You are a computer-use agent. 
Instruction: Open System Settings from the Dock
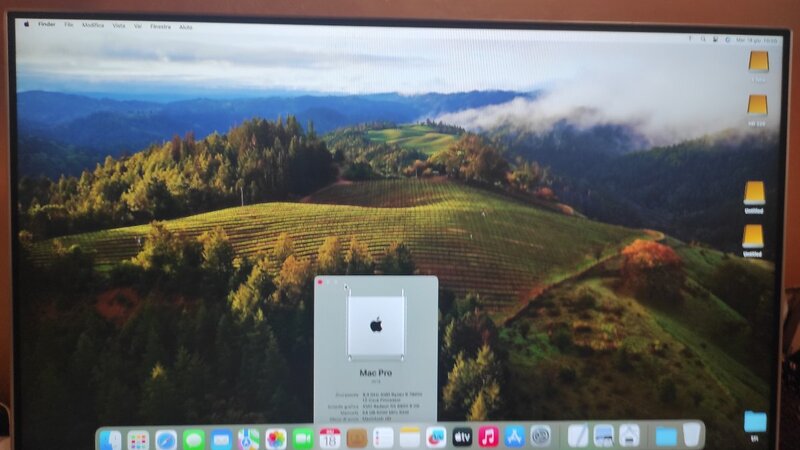(x=540, y=436)
